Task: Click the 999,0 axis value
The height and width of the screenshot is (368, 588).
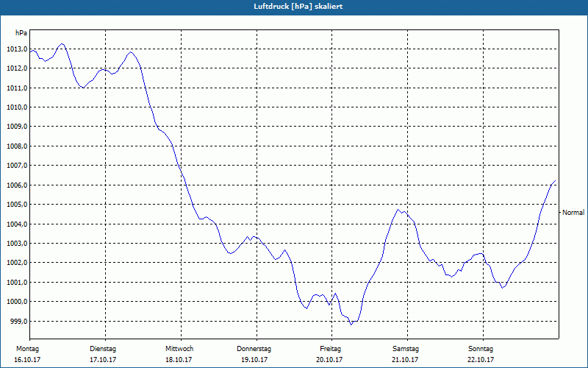Action: point(18,322)
